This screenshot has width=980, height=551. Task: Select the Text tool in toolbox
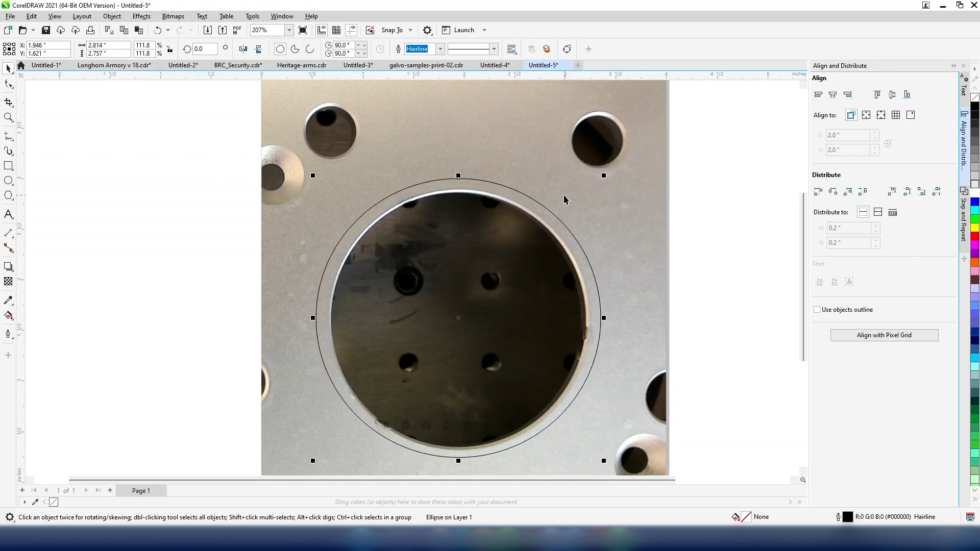8,214
